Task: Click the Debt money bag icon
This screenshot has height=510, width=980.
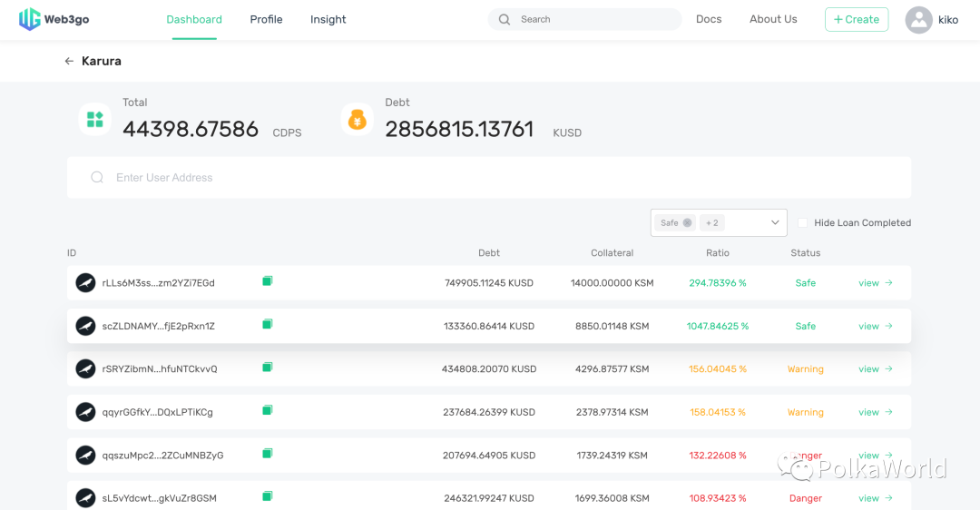Action: [358, 120]
